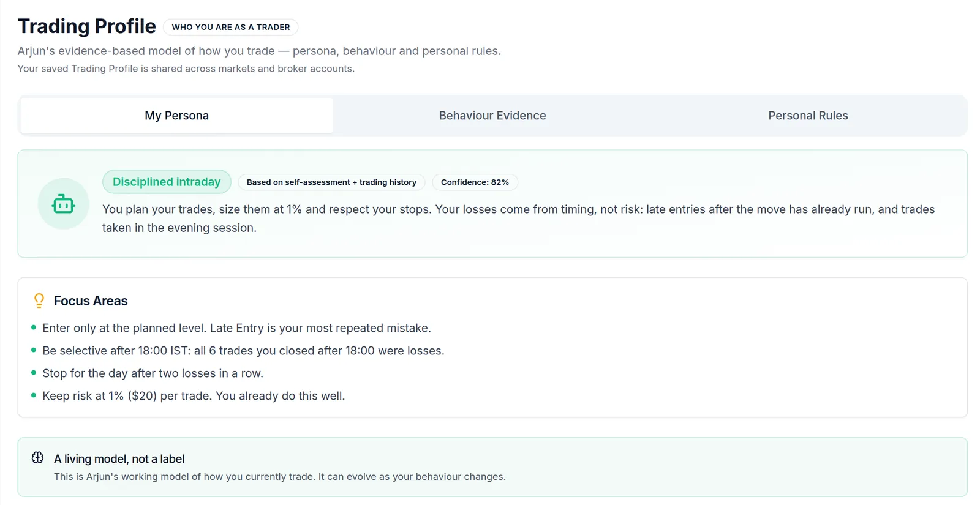Screen dimensions: 980x505
Task: Click the brain icon beside living model
Action: 38,458
